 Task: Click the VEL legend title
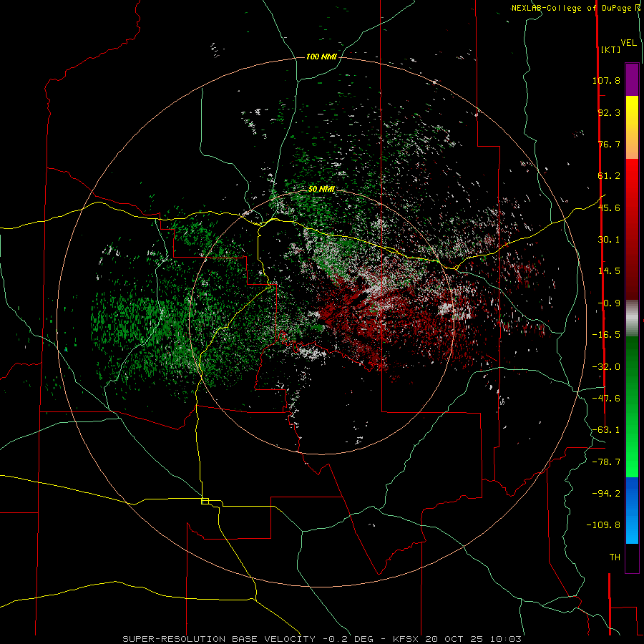click(x=629, y=43)
